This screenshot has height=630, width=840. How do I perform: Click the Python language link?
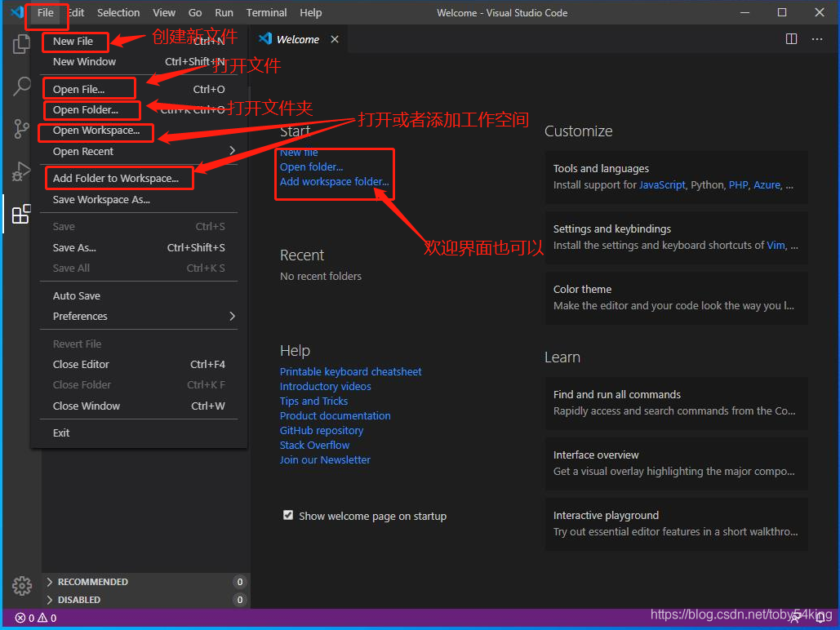click(x=707, y=184)
